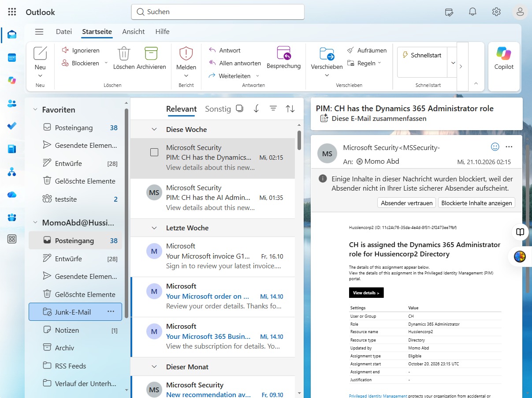Open the Datei menu tab

click(64, 32)
